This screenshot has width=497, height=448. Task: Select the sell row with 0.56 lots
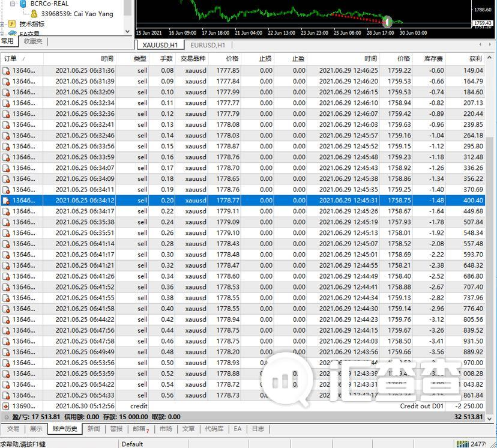point(243,395)
